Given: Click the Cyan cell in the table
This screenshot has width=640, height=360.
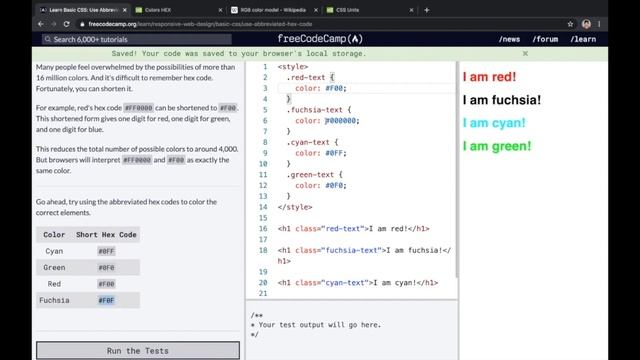Looking at the screenshot, I should click(54, 251).
